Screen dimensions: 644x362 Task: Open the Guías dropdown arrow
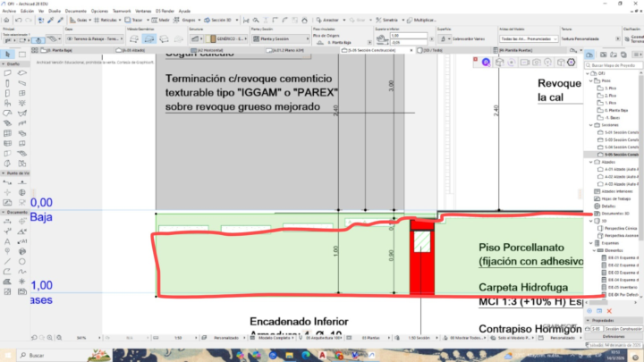(91, 19)
